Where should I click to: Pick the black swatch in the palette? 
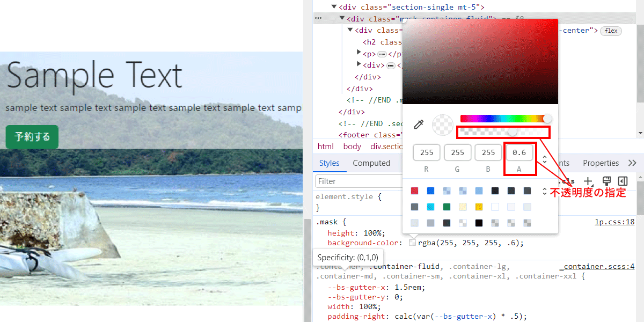[479, 223]
